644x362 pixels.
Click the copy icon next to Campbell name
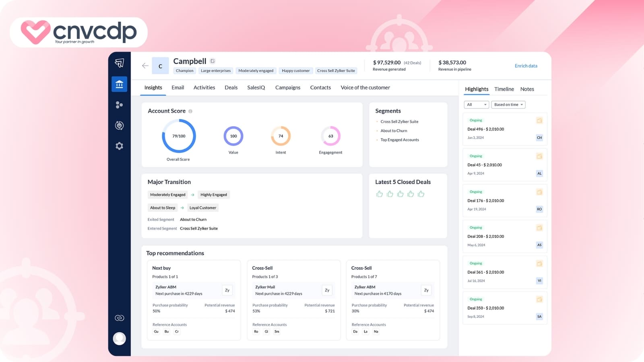(x=213, y=61)
